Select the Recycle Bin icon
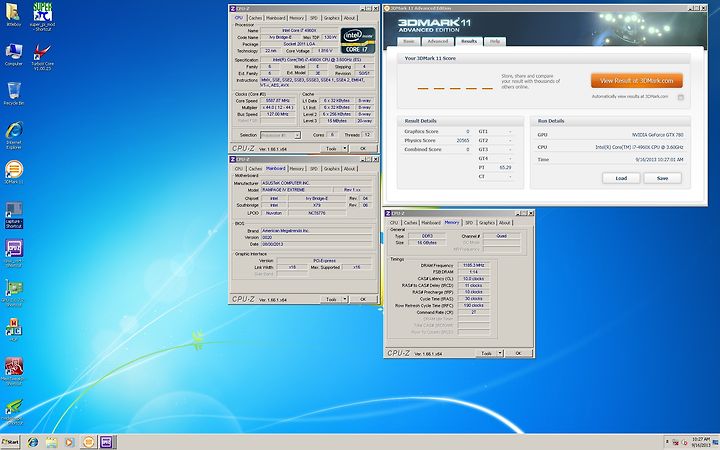This screenshot has height=450, width=720. tap(14, 93)
